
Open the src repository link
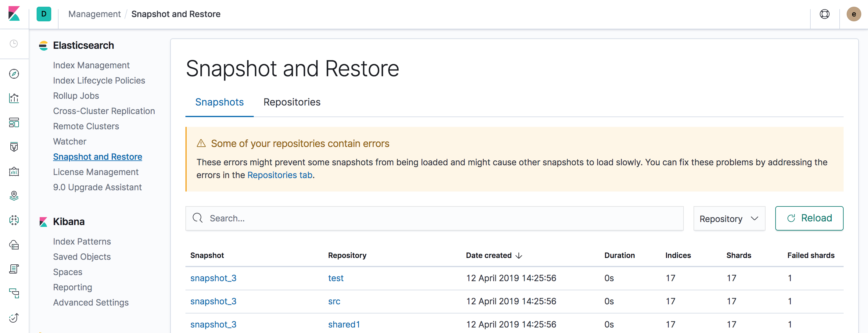pyautogui.click(x=334, y=301)
